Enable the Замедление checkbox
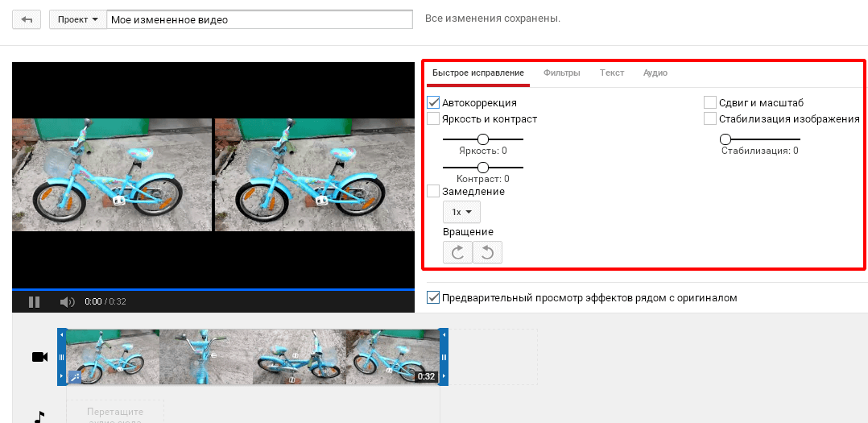This screenshot has height=423, width=868. pyautogui.click(x=433, y=191)
